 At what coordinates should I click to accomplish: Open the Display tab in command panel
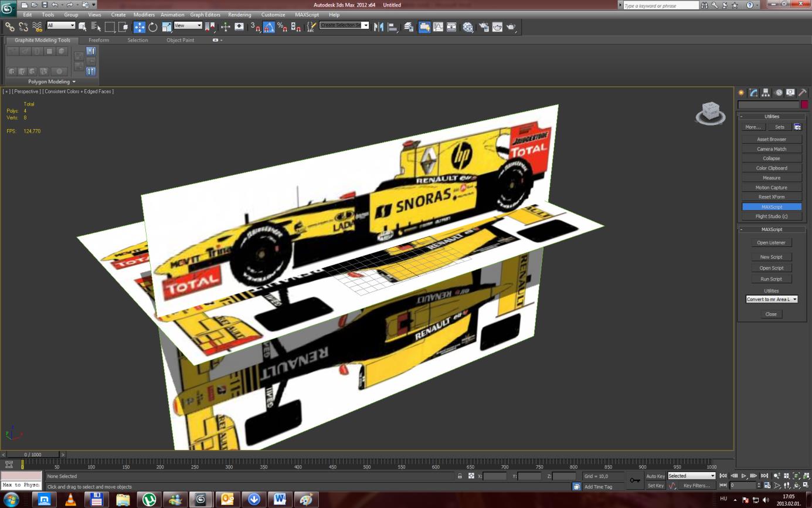tap(790, 93)
